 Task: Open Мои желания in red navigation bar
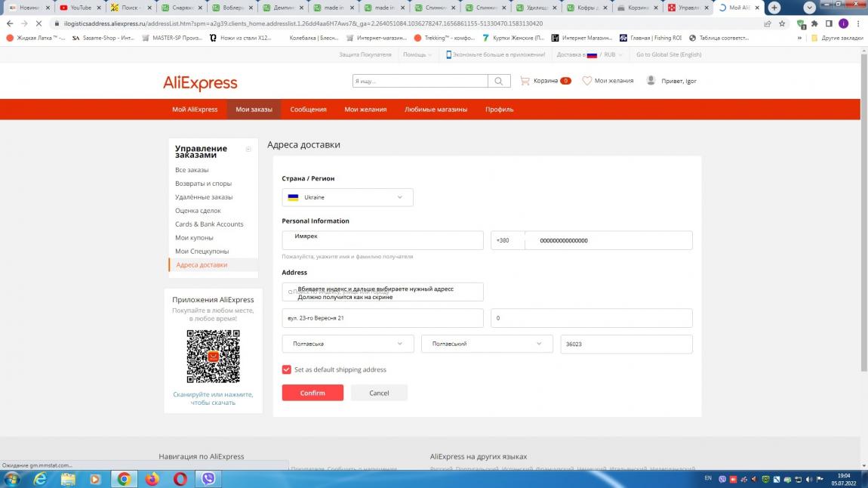365,109
